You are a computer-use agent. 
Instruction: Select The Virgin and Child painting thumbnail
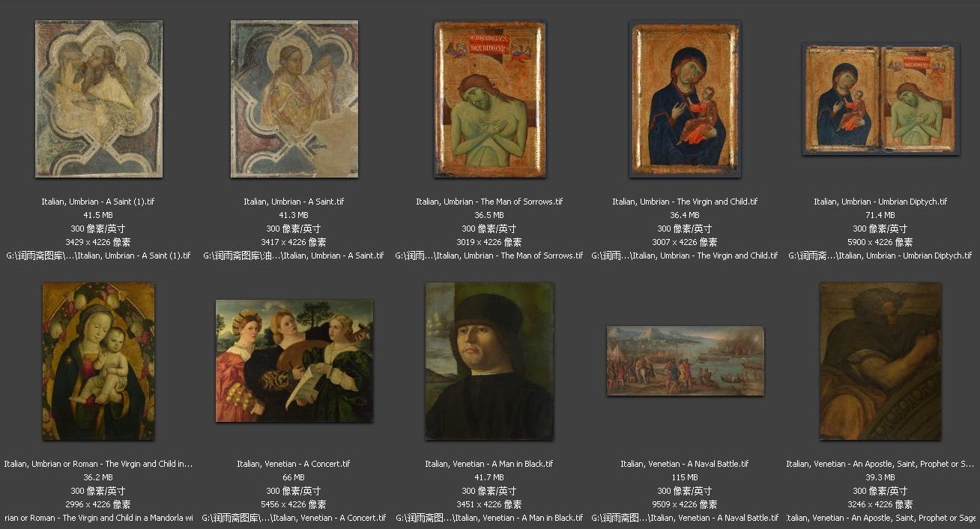pos(686,99)
